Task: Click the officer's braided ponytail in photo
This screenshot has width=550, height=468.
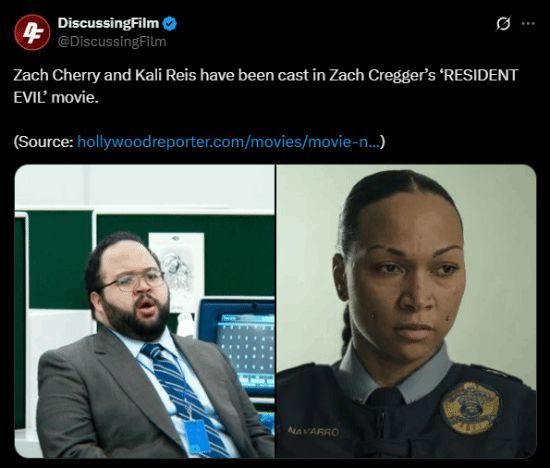Action: tap(346, 328)
